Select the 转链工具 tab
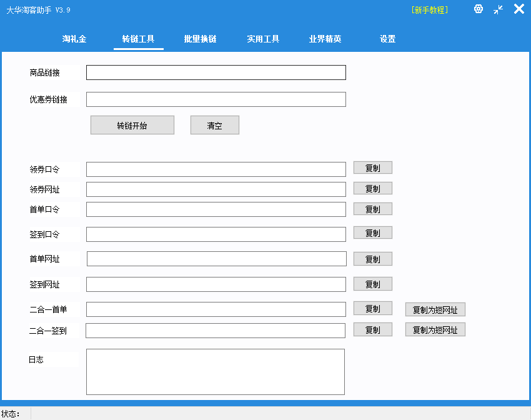This screenshot has width=531, height=420. coord(138,39)
